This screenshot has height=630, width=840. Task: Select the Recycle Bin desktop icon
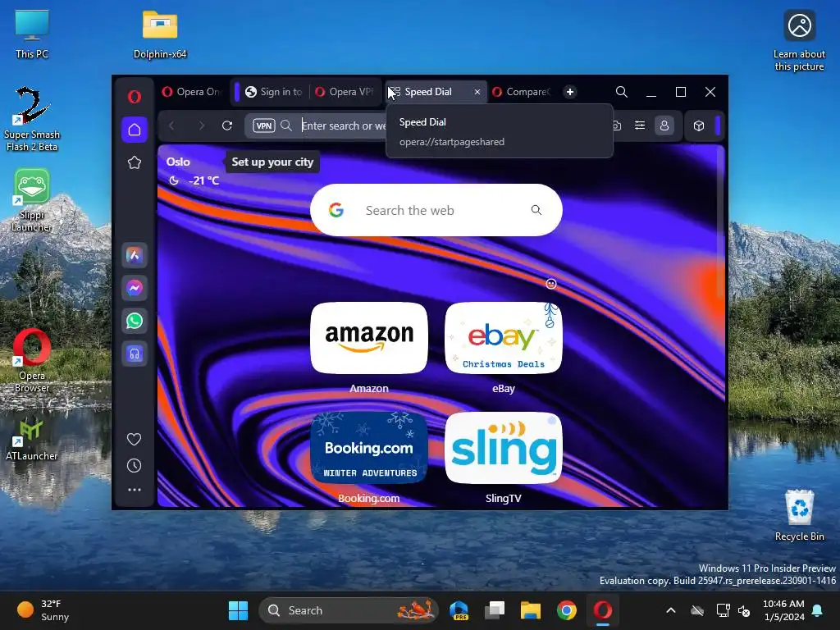click(x=799, y=515)
